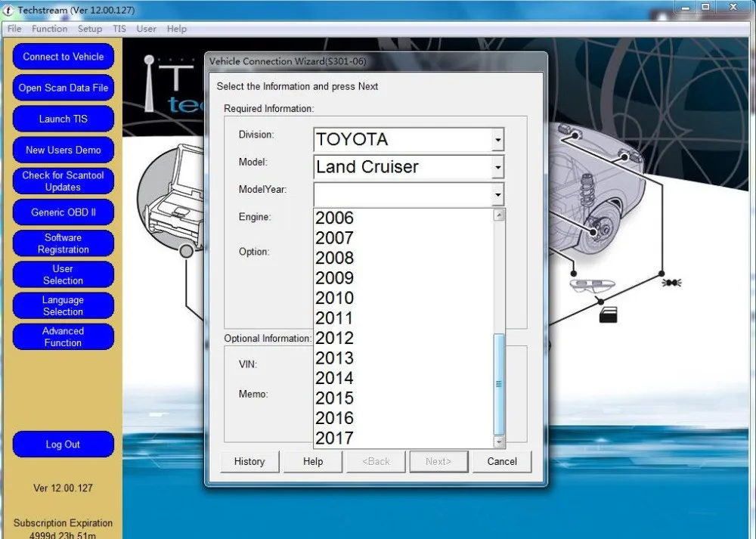This screenshot has width=756, height=539.
Task: Open the File menu
Action: pos(14,29)
